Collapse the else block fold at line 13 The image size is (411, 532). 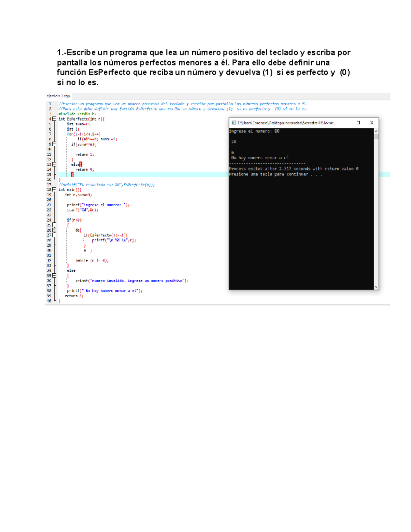tap(54, 164)
